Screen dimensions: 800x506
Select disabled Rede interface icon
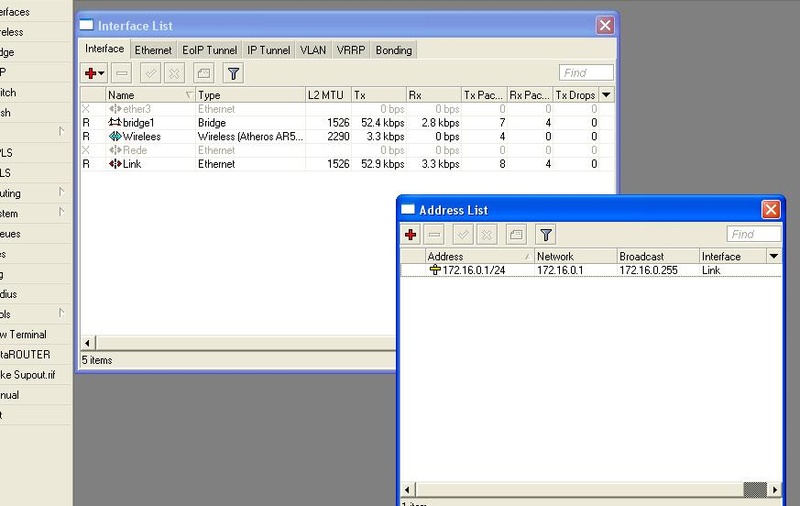pos(115,150)
